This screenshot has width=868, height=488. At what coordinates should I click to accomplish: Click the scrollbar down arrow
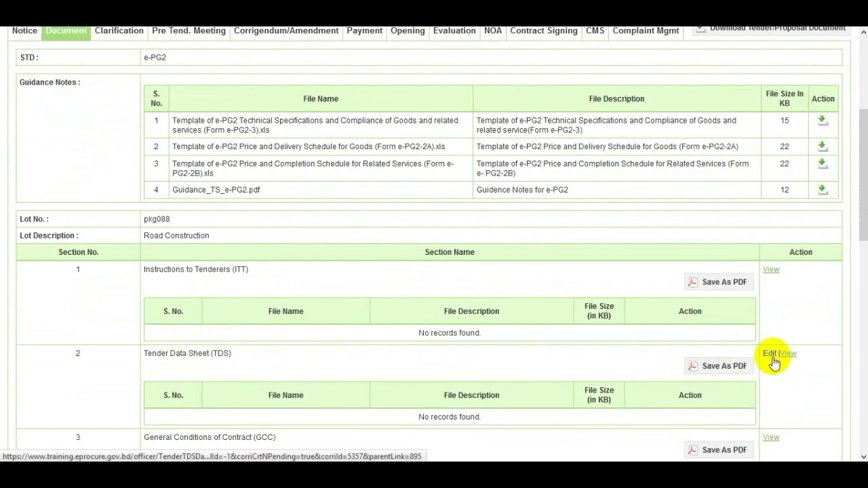click(863, 456)
